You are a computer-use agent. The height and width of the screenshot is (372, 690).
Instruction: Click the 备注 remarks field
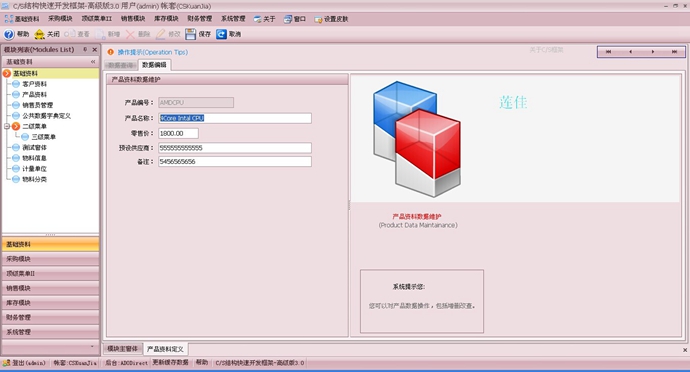click(235, 162)
